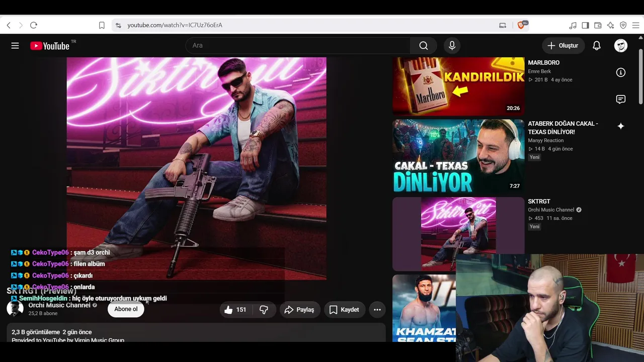Click 'şam d3 orchi' chat message
This screenshot has width=644, height=362.
pyautogui.click(x=92, y=252)
